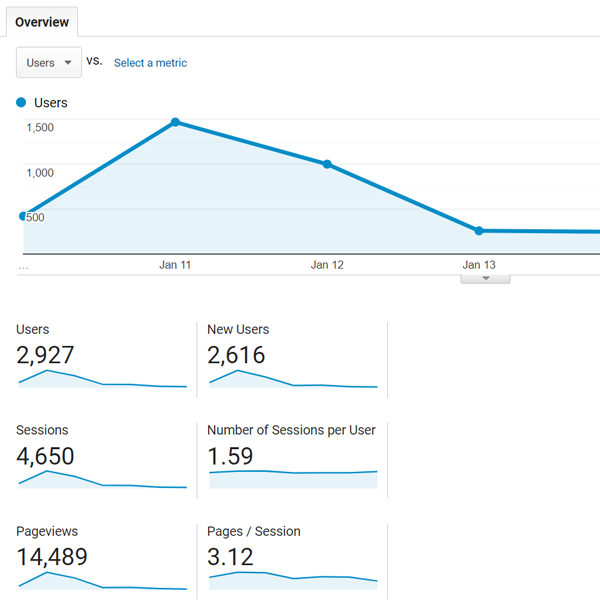Select the Jan 11 peak data point
The image size is (600, 600).
[x=175, y=122]
